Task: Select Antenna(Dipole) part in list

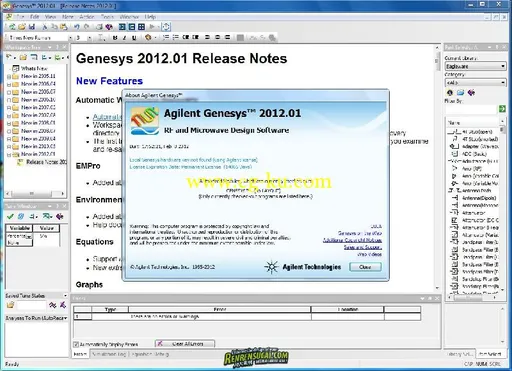Action: (479, 198)
